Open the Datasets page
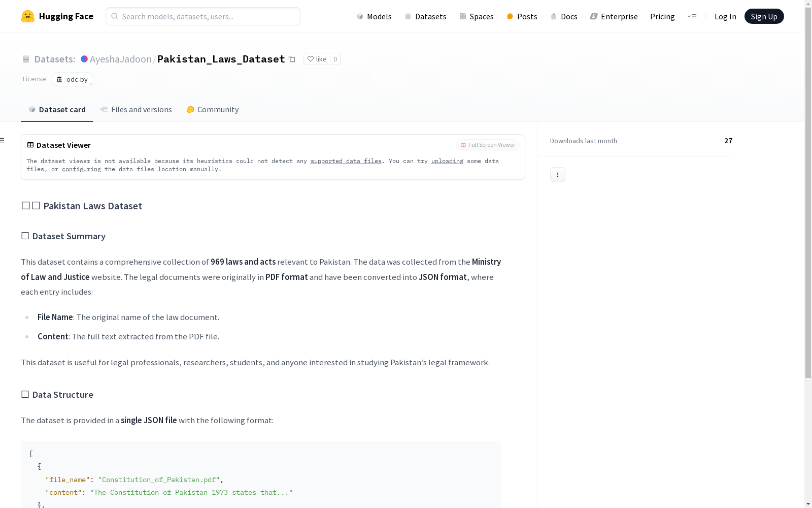Viewport: 812px width, 508px height. [425, 16]
